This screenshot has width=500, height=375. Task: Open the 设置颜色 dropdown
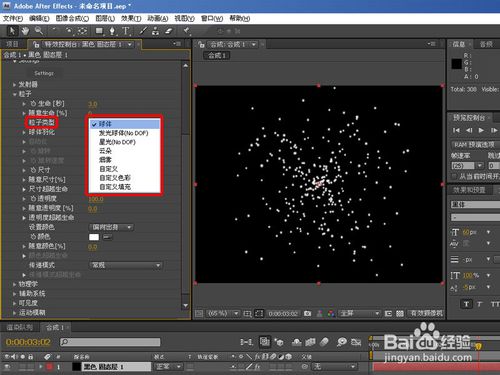click(111, 227)
